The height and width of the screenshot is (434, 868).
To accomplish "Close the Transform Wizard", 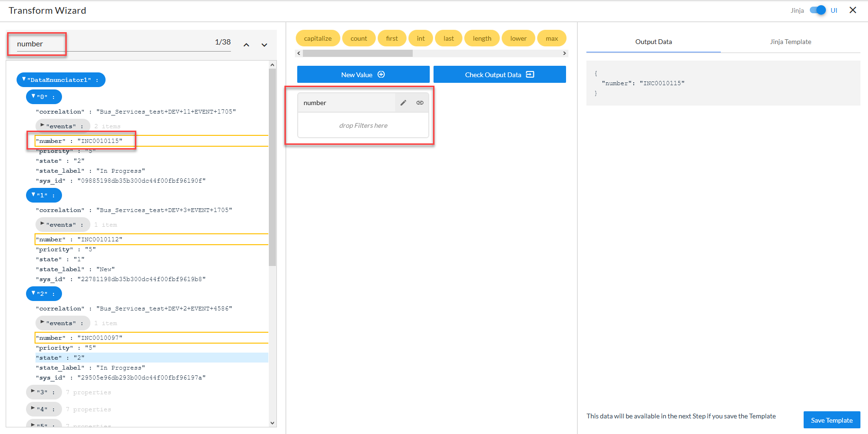I will [x=853, y=10].
